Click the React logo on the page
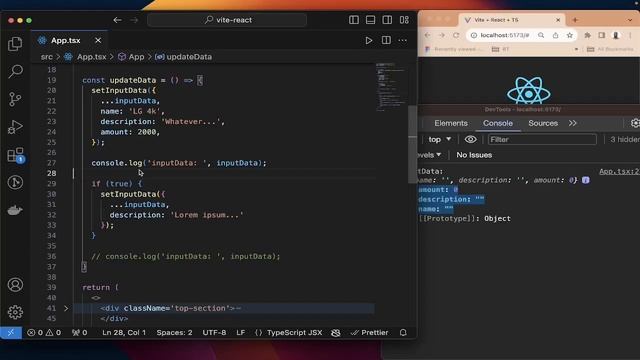This screenshot has height=360, width=640. pyautogui.click(x=529, y=91)
